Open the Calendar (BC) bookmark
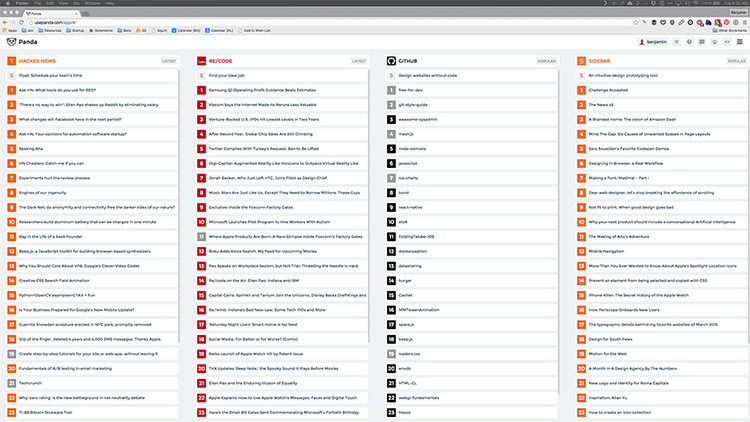The image size is (750, 422). [x=186, y=30]
